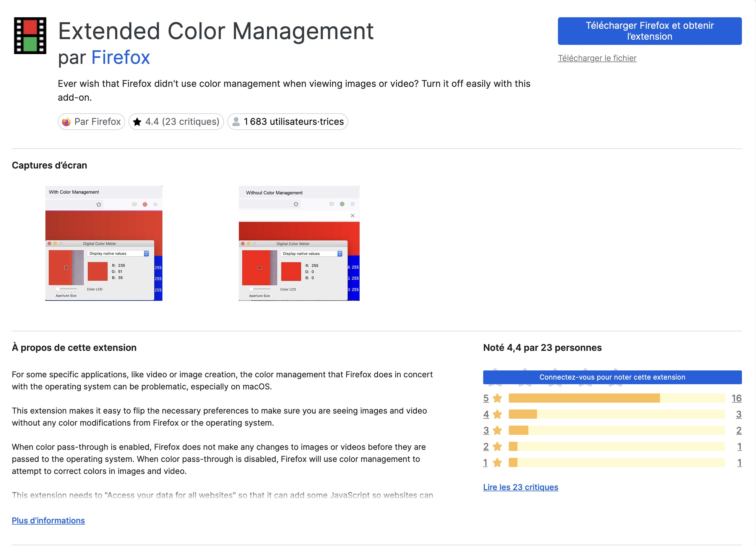This screenshot has width=756, height=547.
Task: Click the 4.4 (23 critiques) badge
Action: (176, 122)
